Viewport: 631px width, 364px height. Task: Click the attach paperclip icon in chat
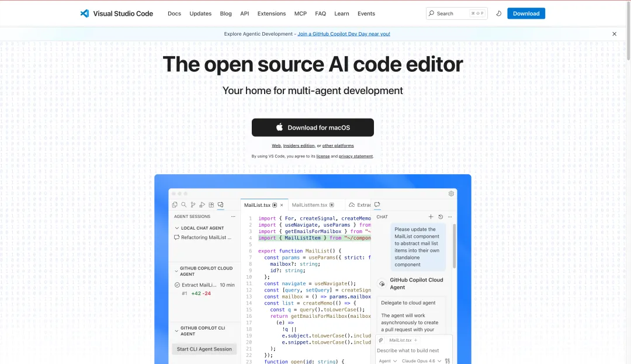381,340
